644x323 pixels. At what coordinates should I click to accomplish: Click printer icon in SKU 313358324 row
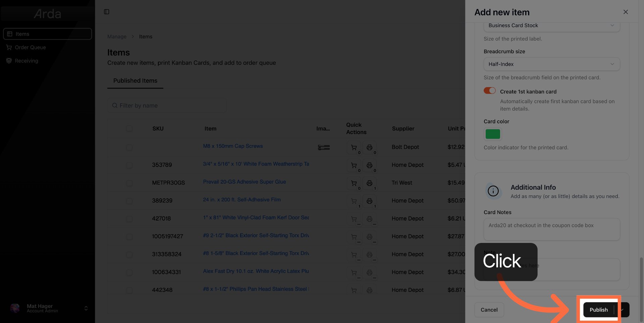[x=369, y=255]
